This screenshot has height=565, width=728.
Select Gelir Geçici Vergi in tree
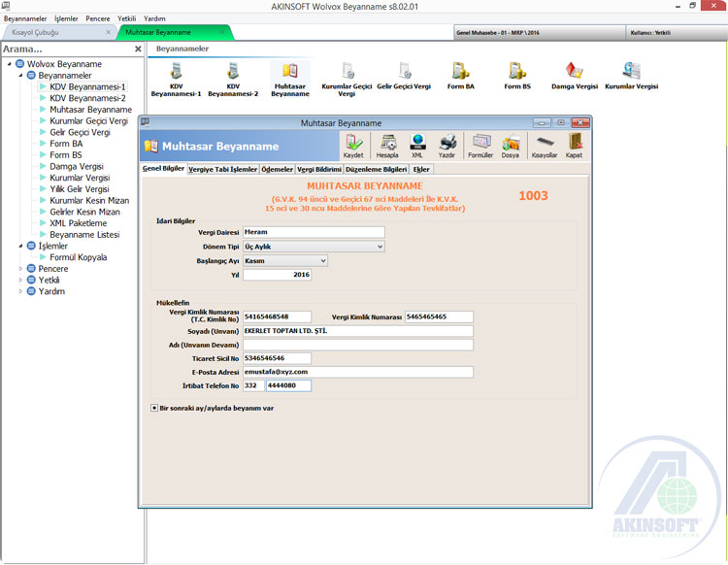80,132
